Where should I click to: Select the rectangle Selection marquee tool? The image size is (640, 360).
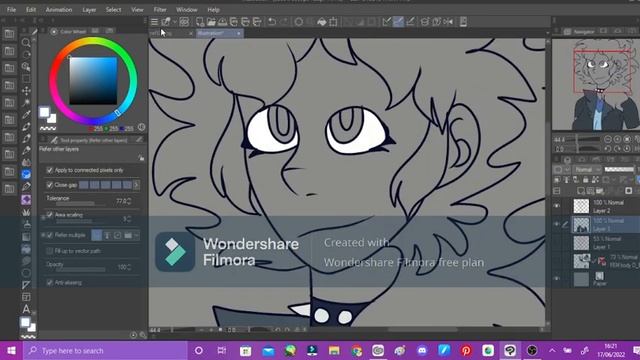(x=26, y=78)
